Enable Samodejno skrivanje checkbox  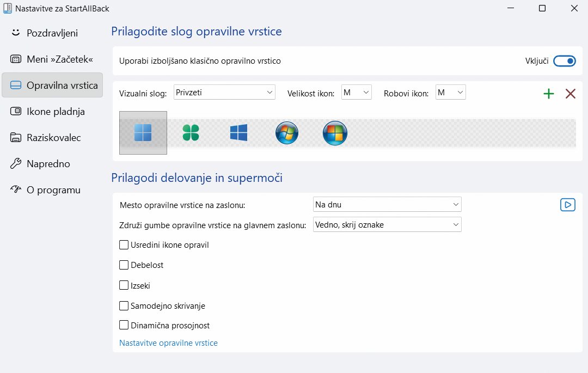click(x=124, y=305)
